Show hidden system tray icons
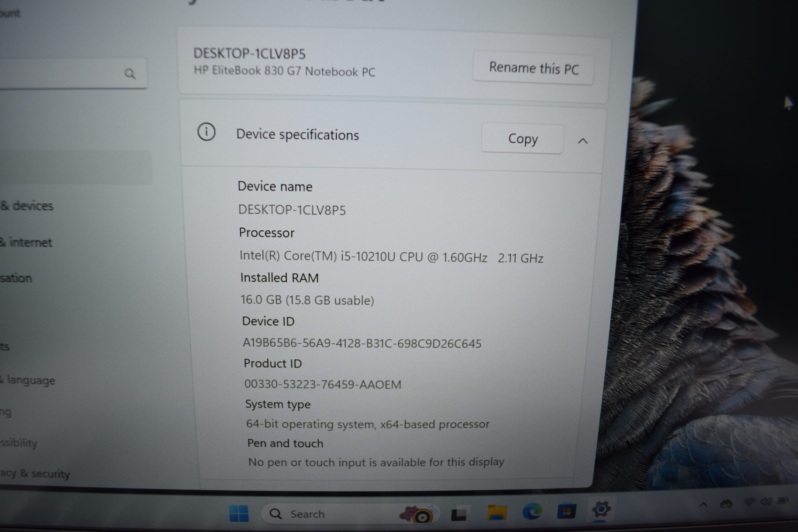Screen dimensions: 798x532 (703, 505)
